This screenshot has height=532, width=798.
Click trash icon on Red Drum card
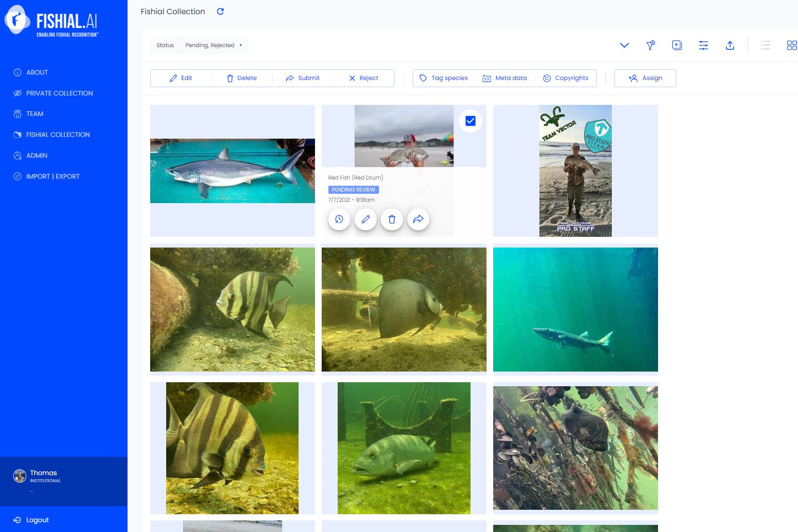pos(392,219)
